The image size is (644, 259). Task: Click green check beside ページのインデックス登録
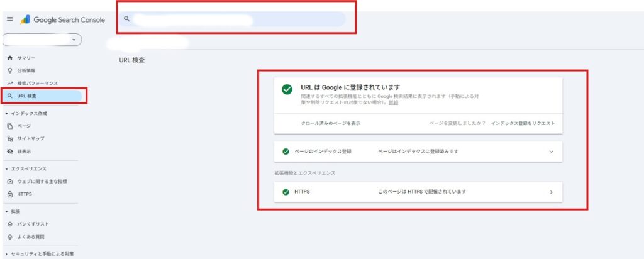(286, 152)
